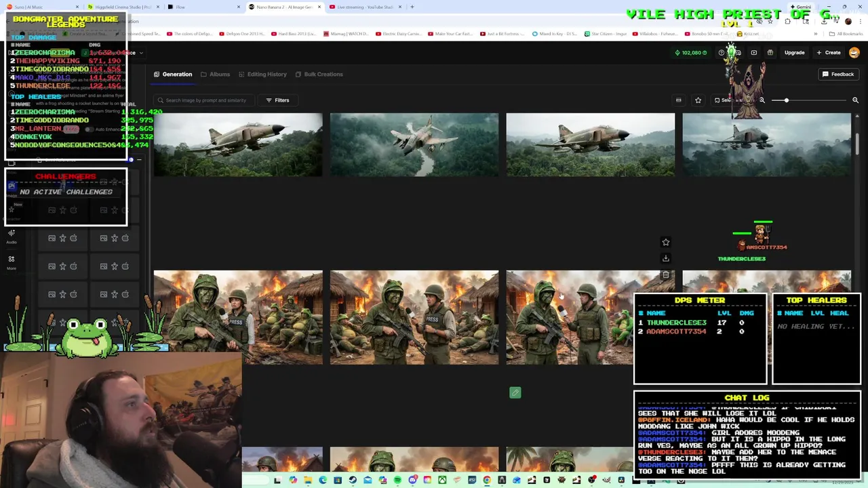
Task: Toggle the gallery layout view icon
Action: pos(678,100)
